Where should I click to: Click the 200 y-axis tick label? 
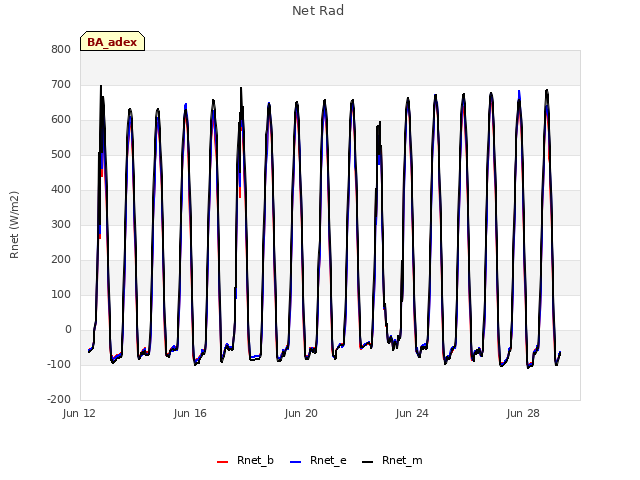tap(61, 260)
